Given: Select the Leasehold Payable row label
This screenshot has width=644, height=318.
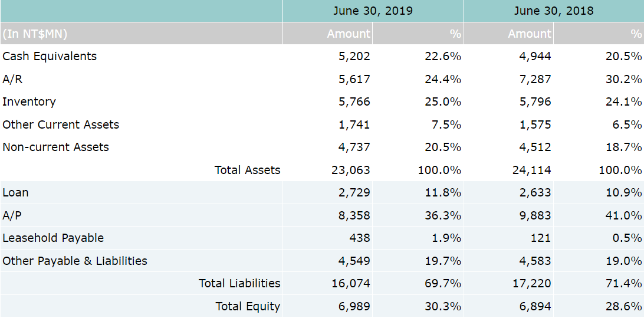Looking at the screenshot, I should click(53, 238).
